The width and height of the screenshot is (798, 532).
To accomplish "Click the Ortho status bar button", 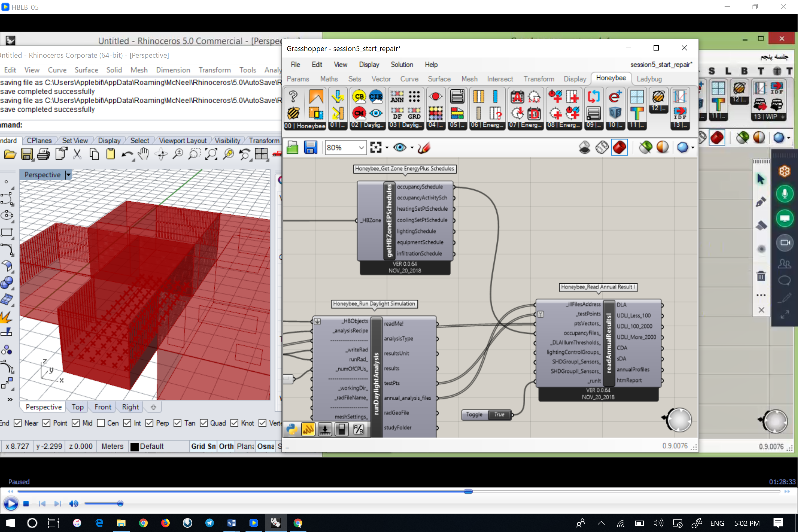I will (x=226, y=446).
